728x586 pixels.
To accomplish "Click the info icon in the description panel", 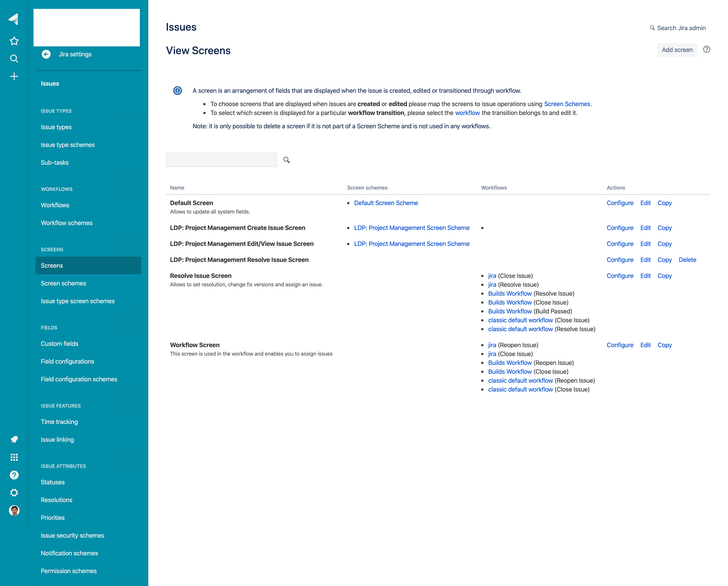I will (178, 91).
